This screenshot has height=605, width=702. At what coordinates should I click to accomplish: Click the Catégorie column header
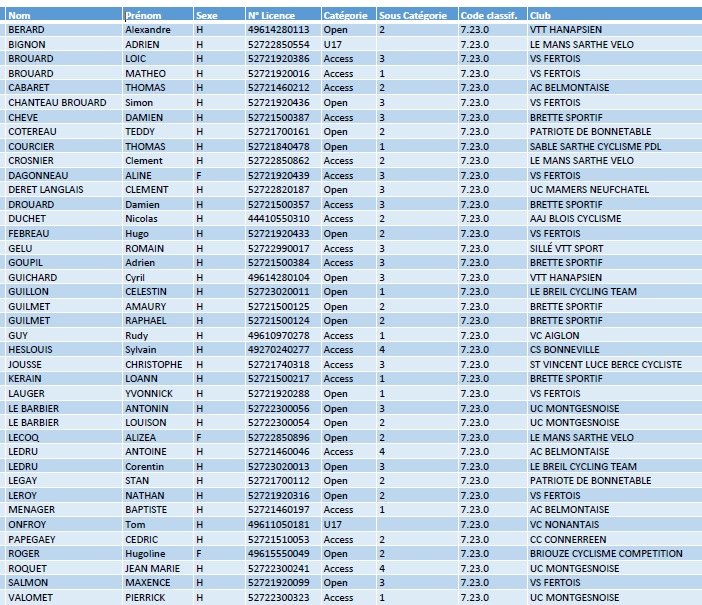pos(343,16)
